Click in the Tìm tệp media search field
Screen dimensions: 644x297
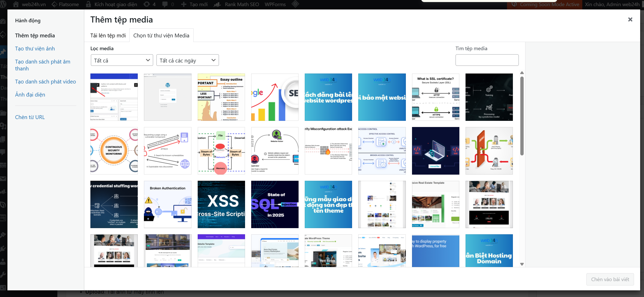[487, 60]
